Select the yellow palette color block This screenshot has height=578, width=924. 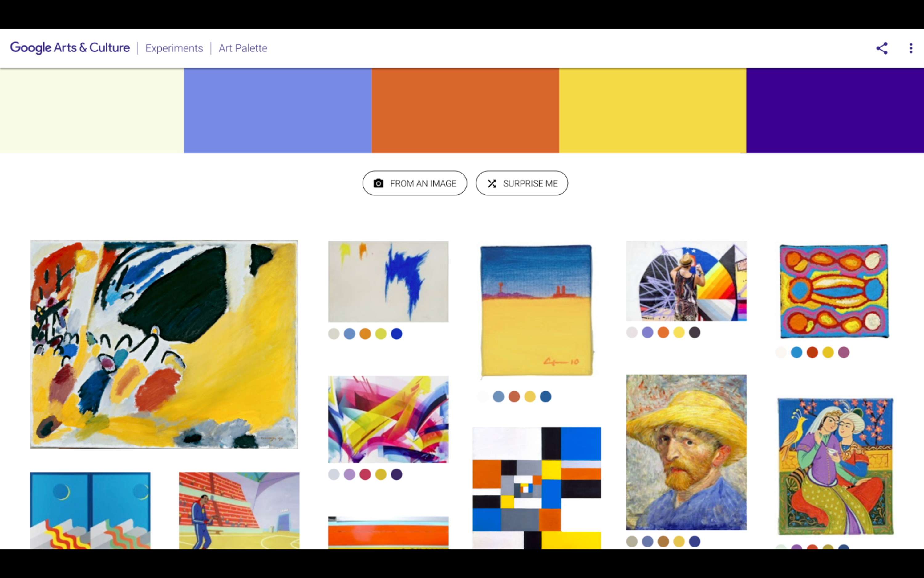pyautogui.click(x=653, y=110)
